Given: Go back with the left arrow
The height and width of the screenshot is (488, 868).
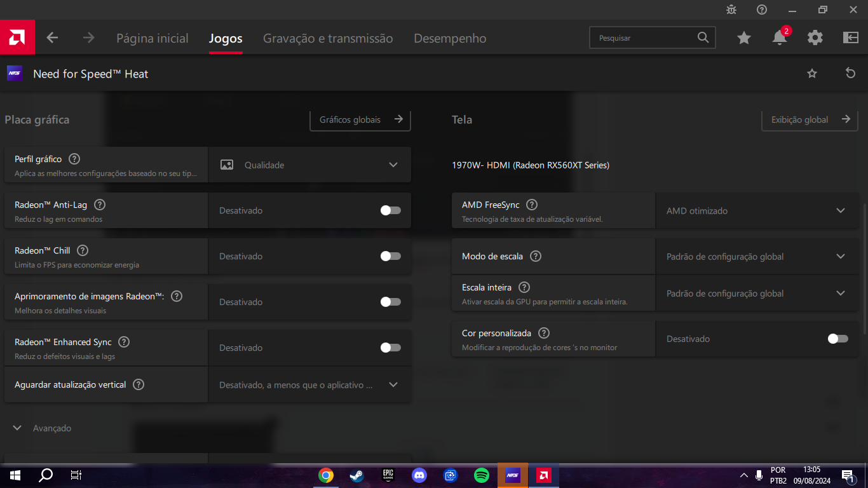Looking at the screenshot, I should pos(53,38).
